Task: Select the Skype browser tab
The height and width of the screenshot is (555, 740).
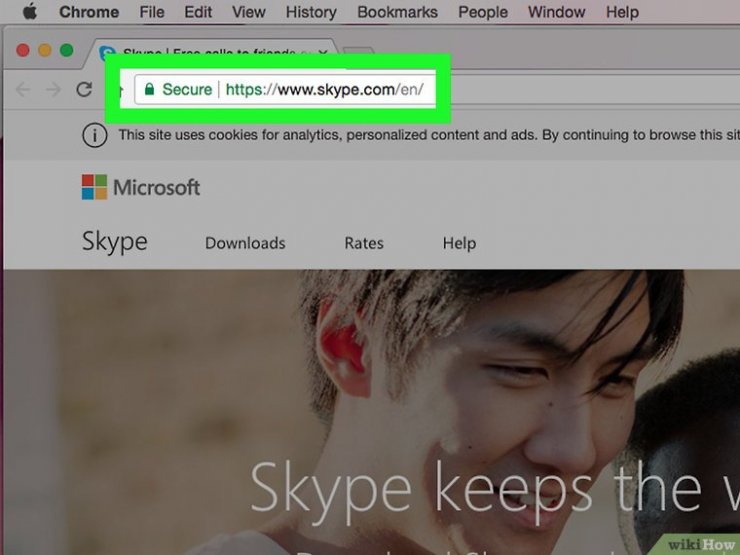Action: (x=212, y=52)
